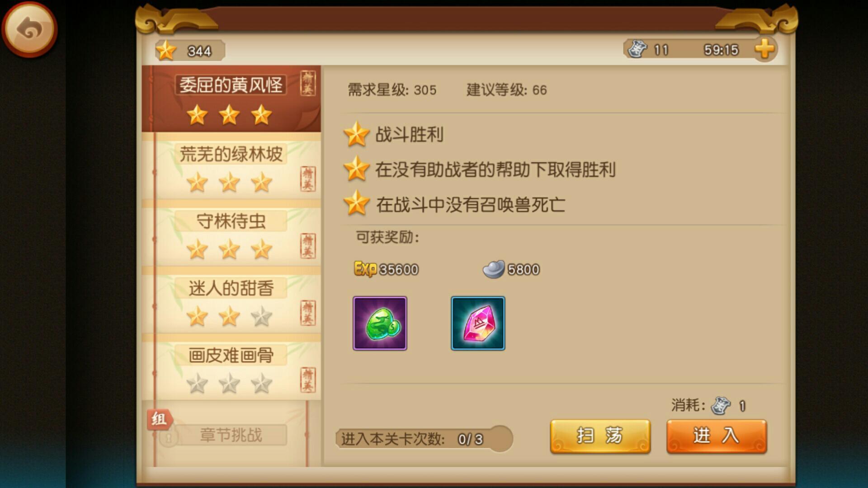The height and width of the screenshot is (488, 868).
Task: Tap the yellow 扫荡 sweep button
Action: click(x=600, y=436)
